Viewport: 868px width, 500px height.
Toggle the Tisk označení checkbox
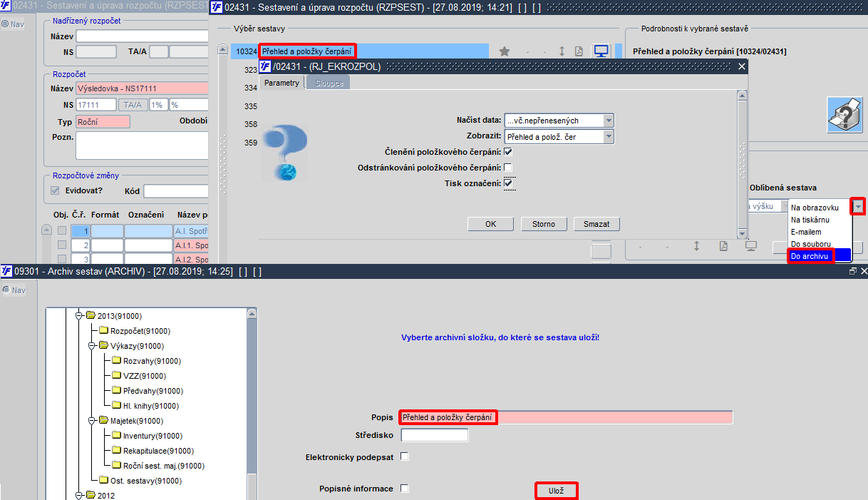508,183
